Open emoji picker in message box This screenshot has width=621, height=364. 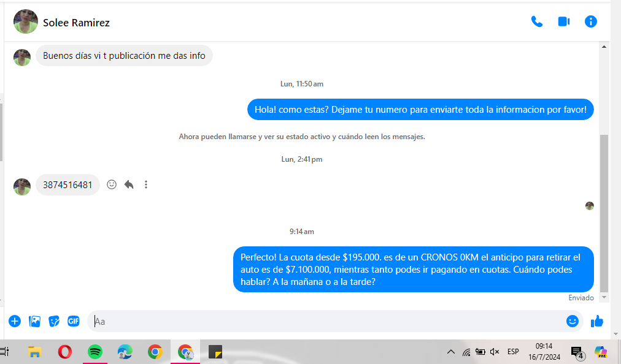tap(573, 321)
